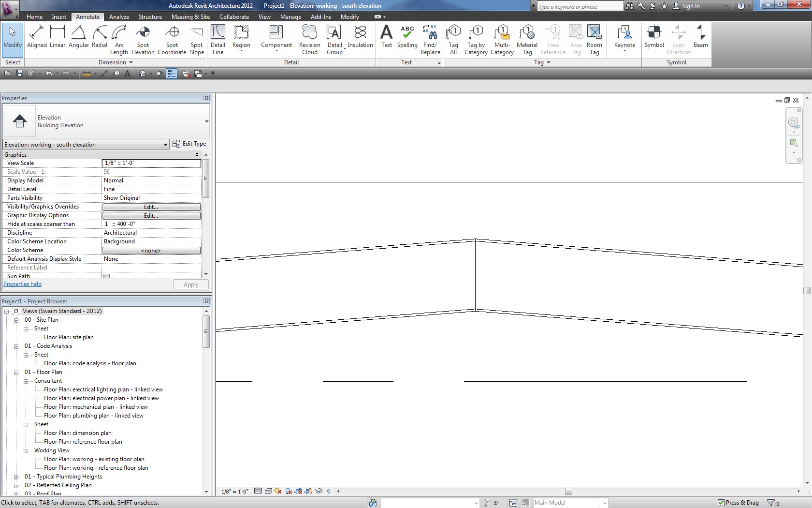Use the Spot Slope tool
The image size is (812, 508).
click(x=197, y=40)
